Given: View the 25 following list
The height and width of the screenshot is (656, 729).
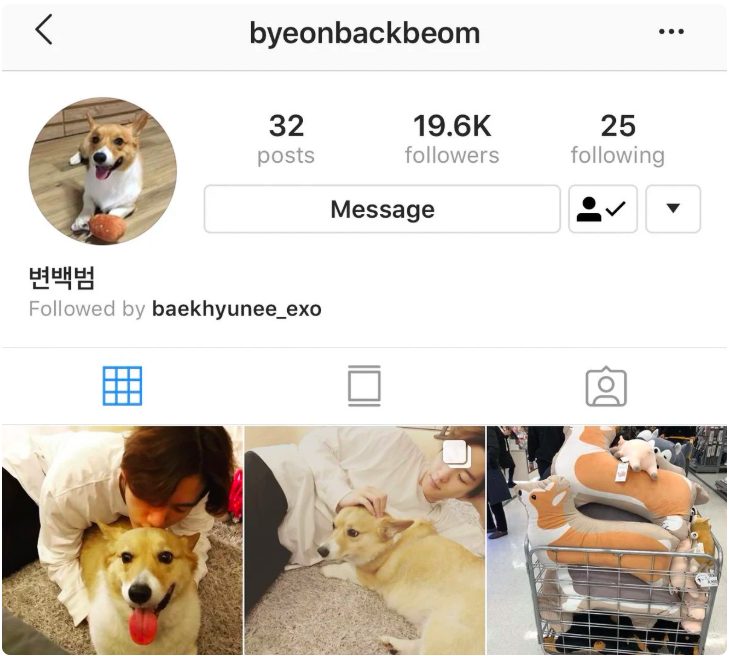Looking at the screenshot, I should (x=618, y=139).
